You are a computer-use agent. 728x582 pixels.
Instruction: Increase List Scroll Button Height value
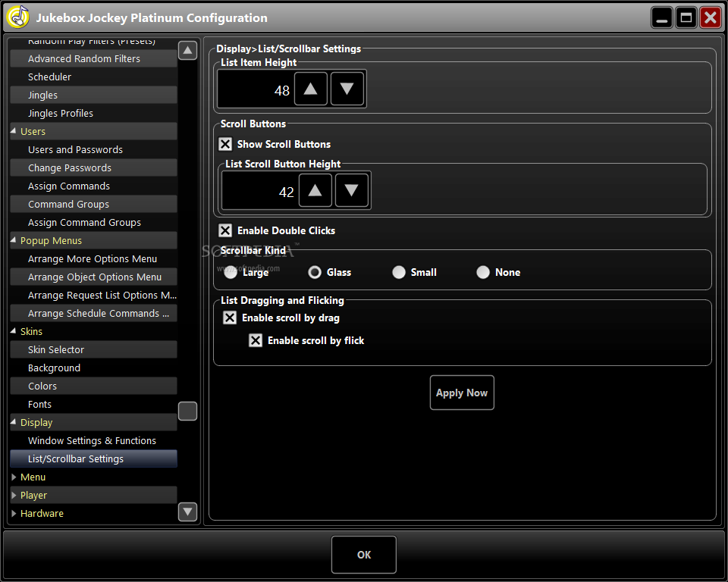(x=315, y=190)
